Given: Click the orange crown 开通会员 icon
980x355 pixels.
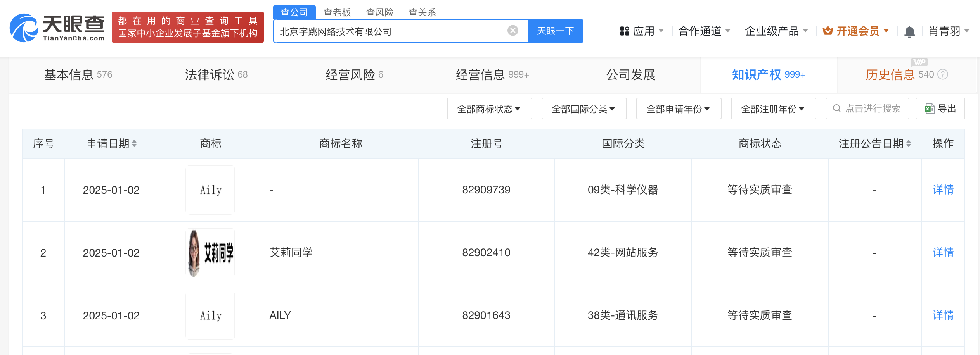Looking at the screenshot, I should (828, 31).
